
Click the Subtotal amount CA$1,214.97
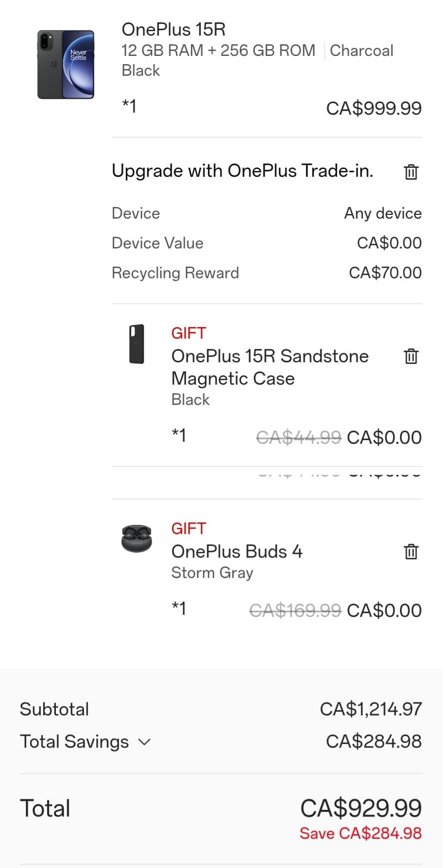370,709
